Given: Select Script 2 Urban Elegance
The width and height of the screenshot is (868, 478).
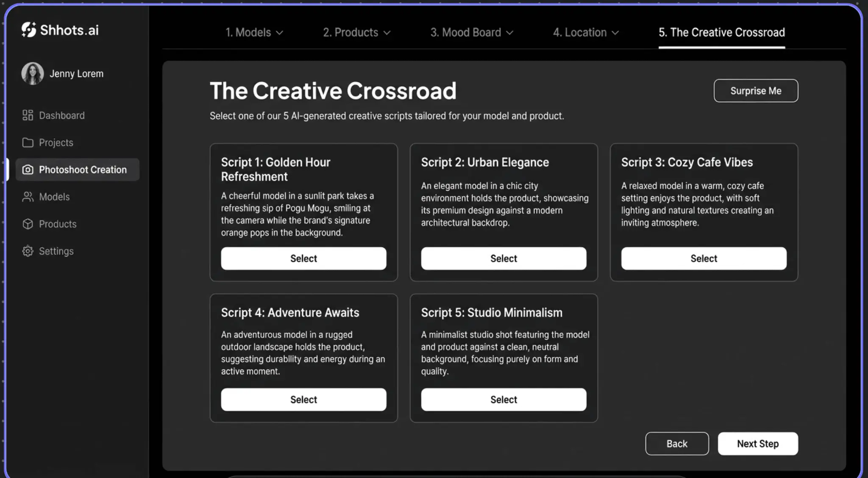Looking at the screenshot, I should (x=504, y=258).
